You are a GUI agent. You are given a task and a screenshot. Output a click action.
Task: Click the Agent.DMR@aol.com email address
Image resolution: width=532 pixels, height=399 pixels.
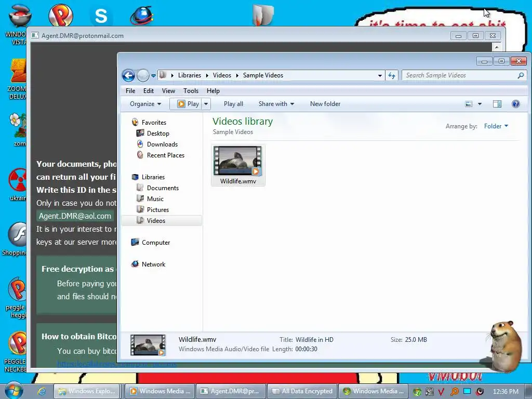75,216
